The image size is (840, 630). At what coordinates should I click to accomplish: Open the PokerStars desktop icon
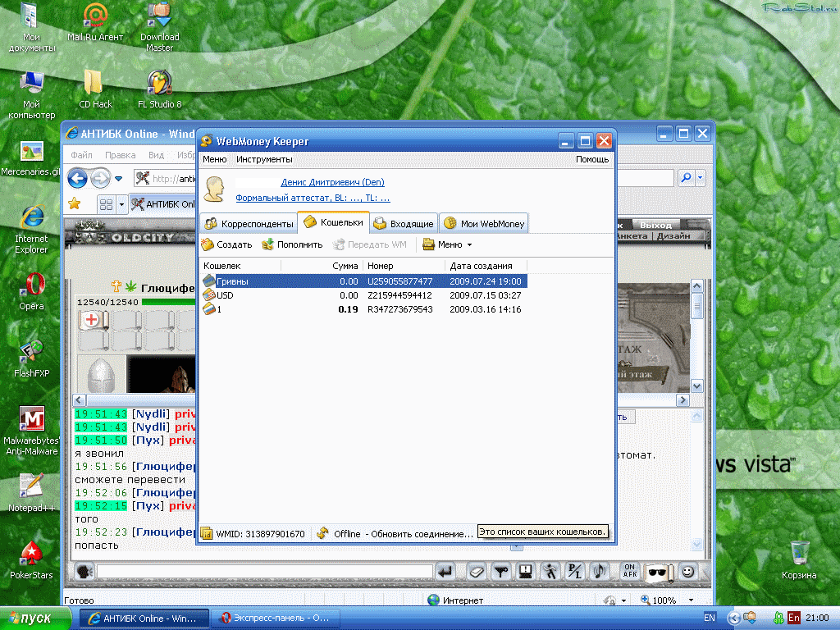(x=32, y=561)
